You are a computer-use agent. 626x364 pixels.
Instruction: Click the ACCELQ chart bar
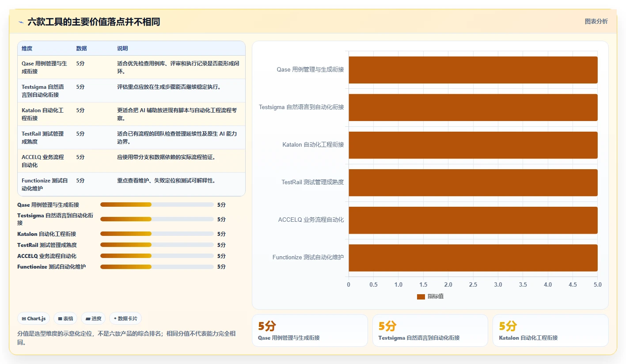tap(473, 220)
